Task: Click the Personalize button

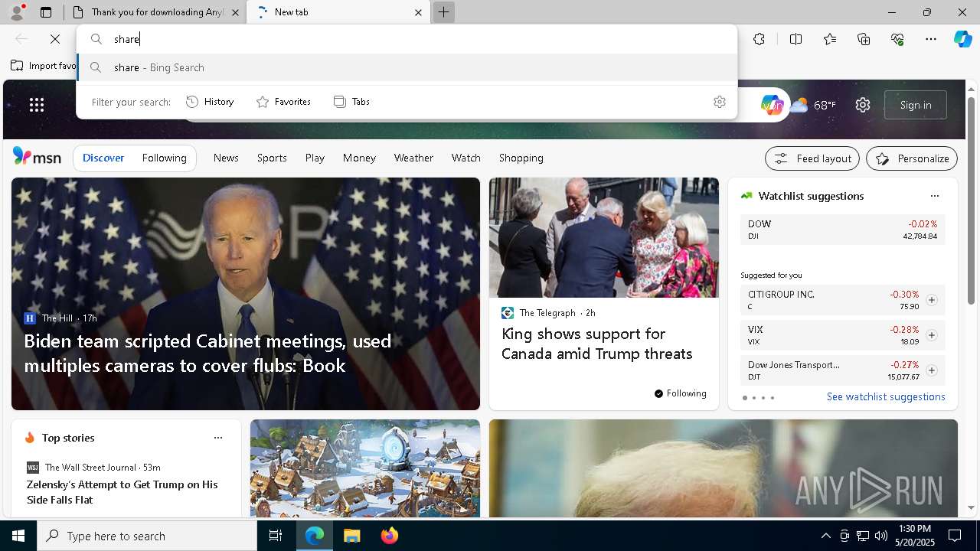Action: click(912, 158)
